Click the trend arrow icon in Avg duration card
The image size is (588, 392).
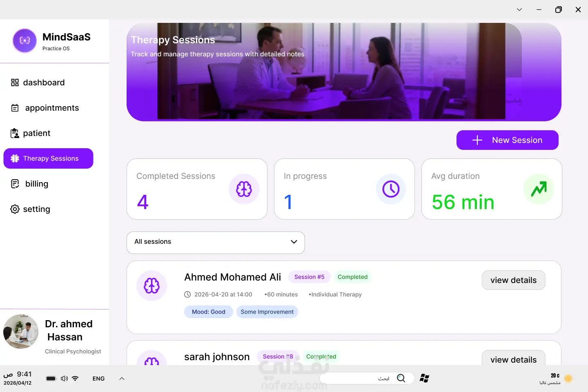coord(539,189)
